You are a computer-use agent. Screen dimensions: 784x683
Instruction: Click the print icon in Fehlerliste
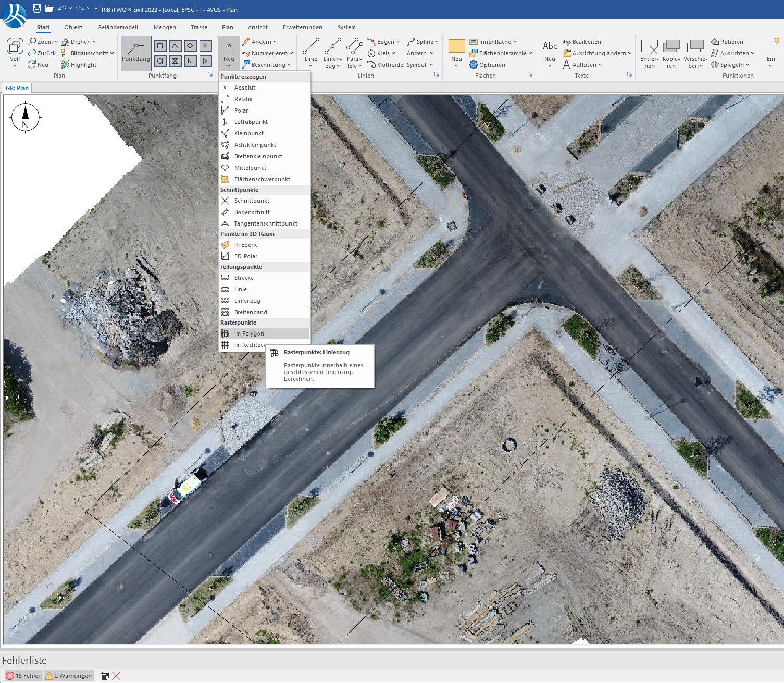104,676
